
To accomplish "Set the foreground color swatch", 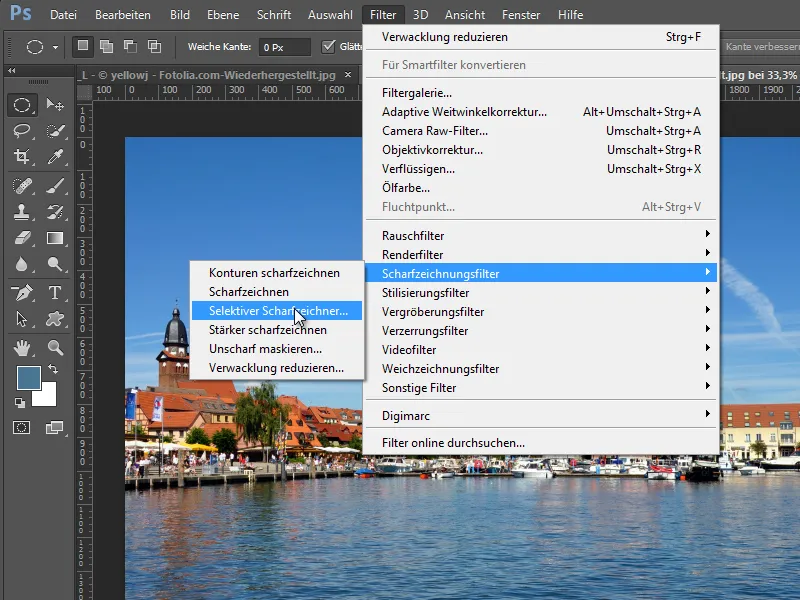I will point(29,378).
